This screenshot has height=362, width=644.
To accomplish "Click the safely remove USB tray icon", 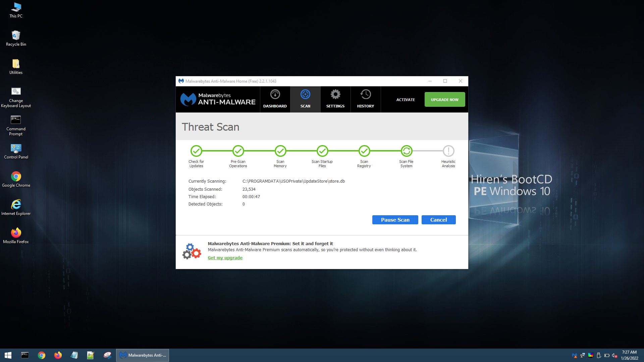I will point(599,355).
